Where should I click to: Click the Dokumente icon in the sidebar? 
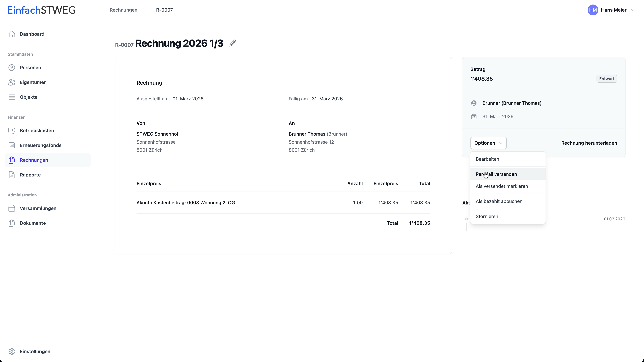pos(12,223)
